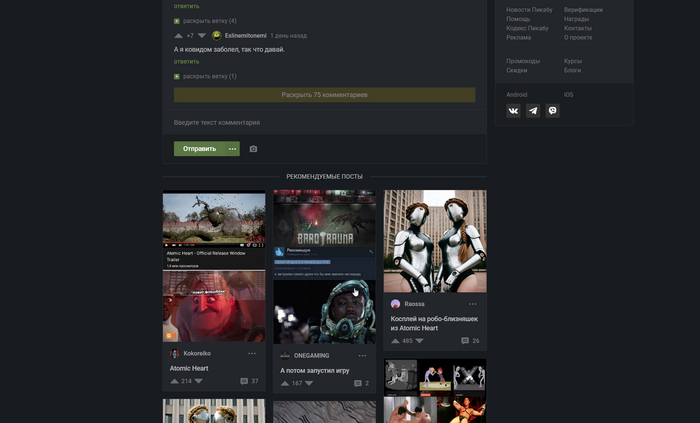700x423 pixels.
Task: Open the Промокоды link
Action: [x=523, y=61]
